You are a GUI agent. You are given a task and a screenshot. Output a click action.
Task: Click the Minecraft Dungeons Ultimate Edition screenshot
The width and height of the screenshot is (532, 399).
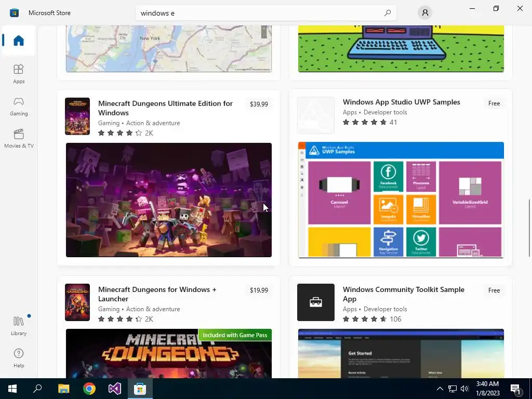[x=169, y=200]
